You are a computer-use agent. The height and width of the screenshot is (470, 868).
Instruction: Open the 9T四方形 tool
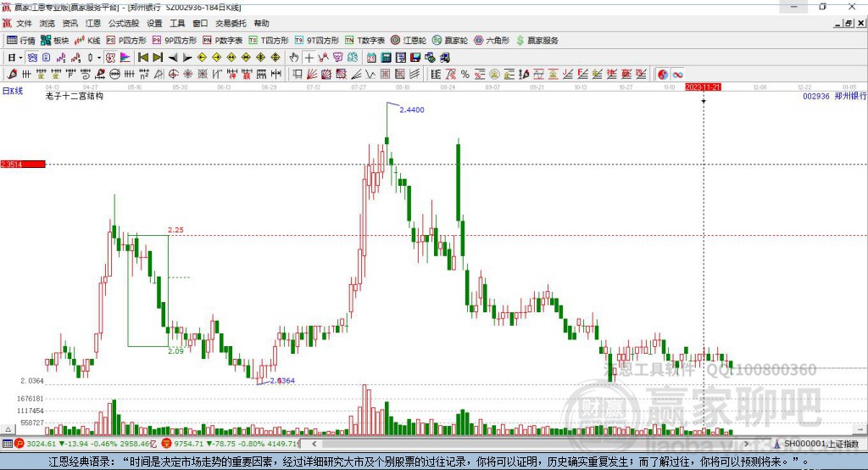[317, 41]
